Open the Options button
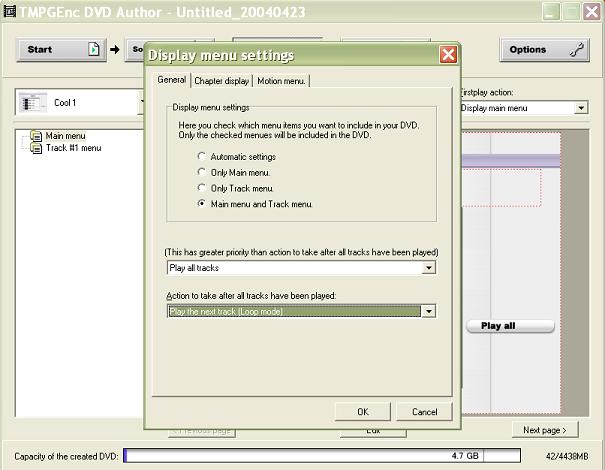The width and height of the screenshot is (605, 470). click(x=544, y=49)
